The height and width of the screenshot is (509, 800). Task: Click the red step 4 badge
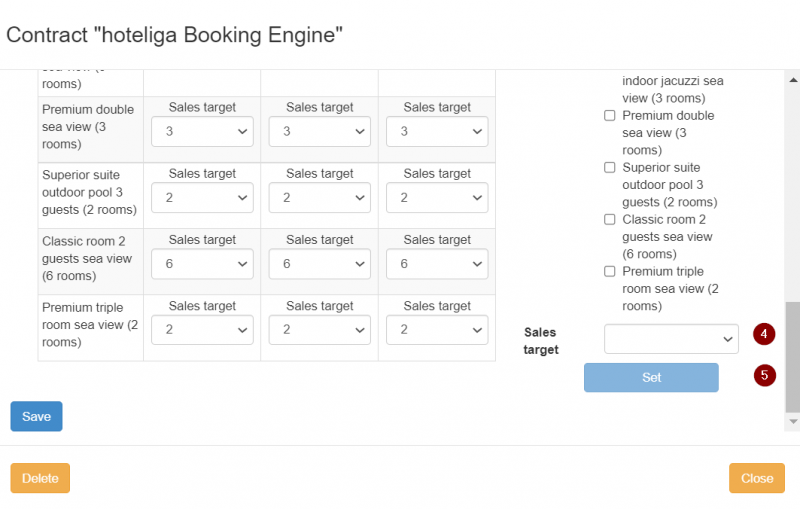pos(764,334)
